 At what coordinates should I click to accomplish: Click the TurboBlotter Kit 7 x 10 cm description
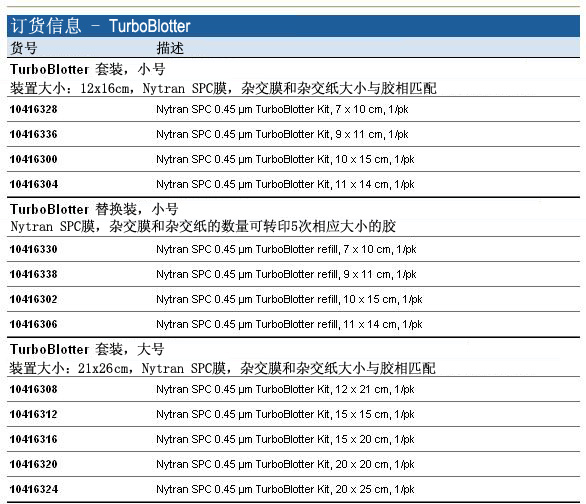[x=282, y=109]
